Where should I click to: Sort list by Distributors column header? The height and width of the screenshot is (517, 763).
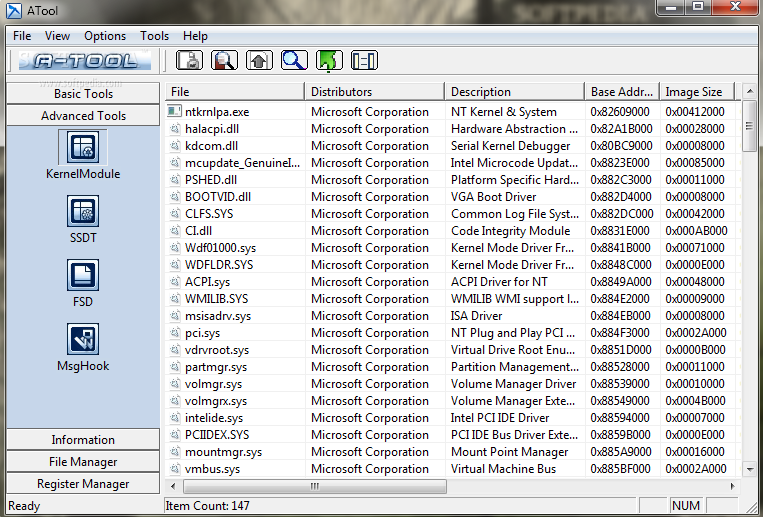[375, 92]
